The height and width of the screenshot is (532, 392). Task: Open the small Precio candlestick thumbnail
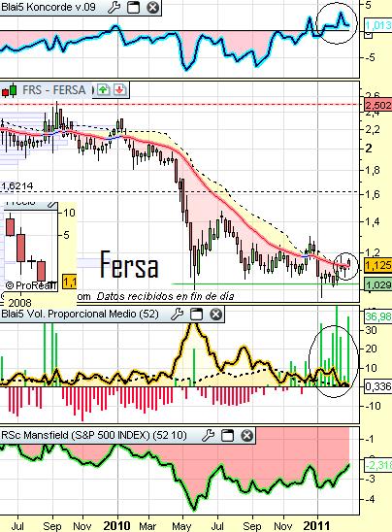click(30, 247)
